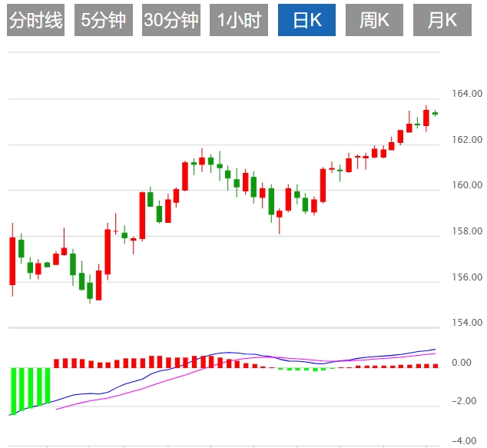487x448 pixels.
Task: Click the 164.00 price axis label
Action: [467, 94]
